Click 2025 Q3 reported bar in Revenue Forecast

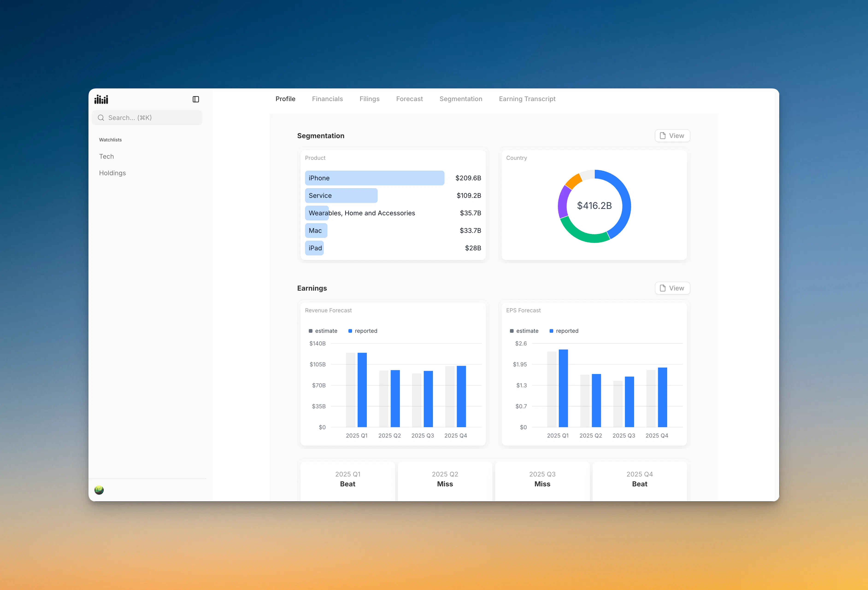point(428,399)
